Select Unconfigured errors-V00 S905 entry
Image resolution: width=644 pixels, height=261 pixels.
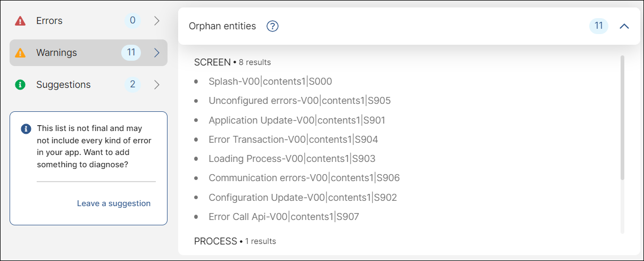point(299,101)
